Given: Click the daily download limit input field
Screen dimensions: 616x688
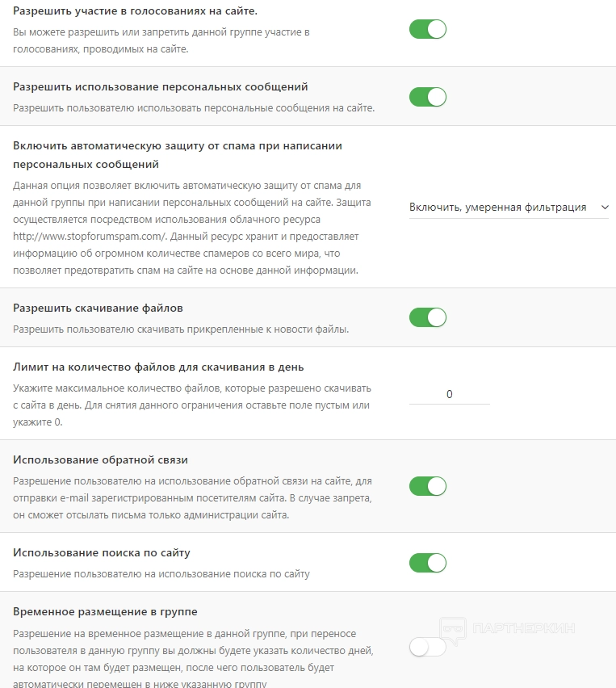Looking at the screenshot, I should (x=449, y=394).
